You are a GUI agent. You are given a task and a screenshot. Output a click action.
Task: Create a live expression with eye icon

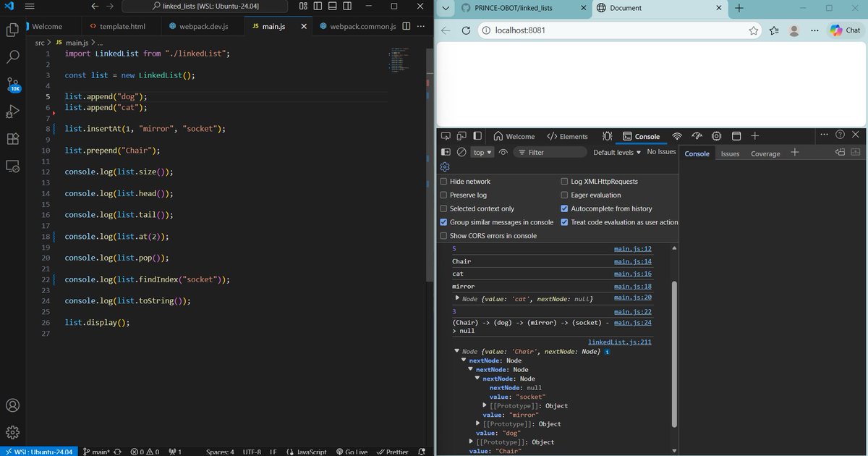(x=503, y=152)
